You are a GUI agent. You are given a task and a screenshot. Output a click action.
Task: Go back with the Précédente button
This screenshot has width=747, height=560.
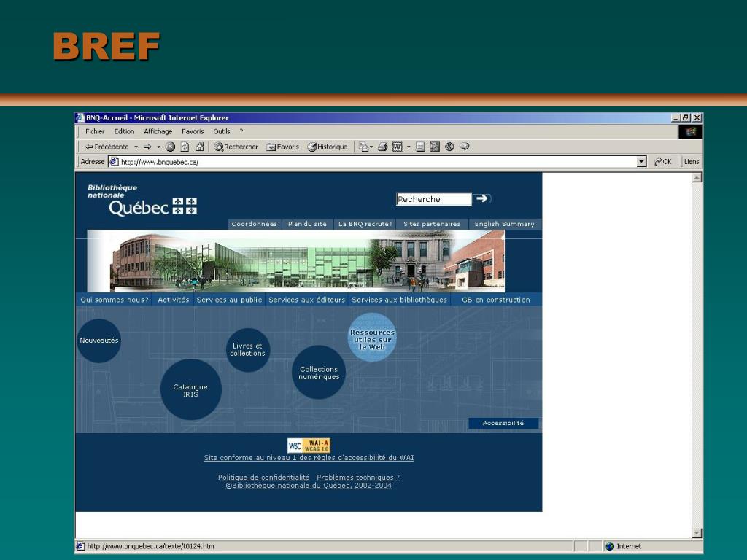pos(107,147)
